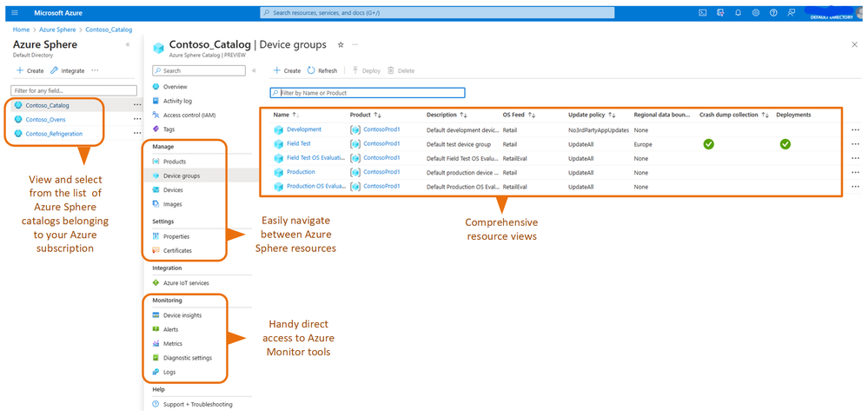Select Contoso_Refrigeration catalog

54,134
